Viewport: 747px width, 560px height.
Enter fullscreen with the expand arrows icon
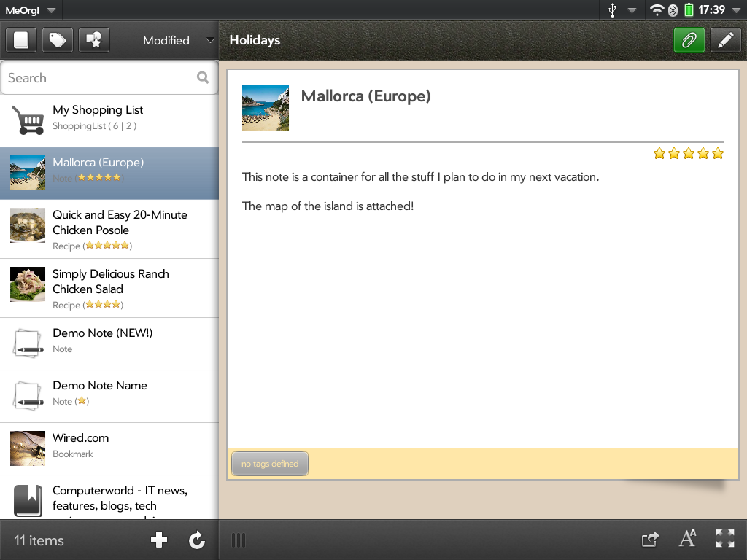[x=725, y=539]
